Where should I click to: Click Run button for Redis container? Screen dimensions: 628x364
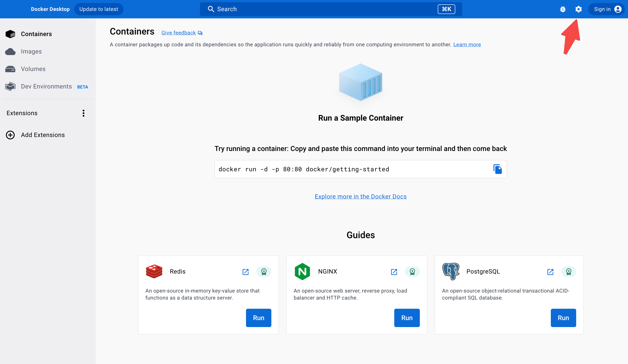click(x=258, y=317)
